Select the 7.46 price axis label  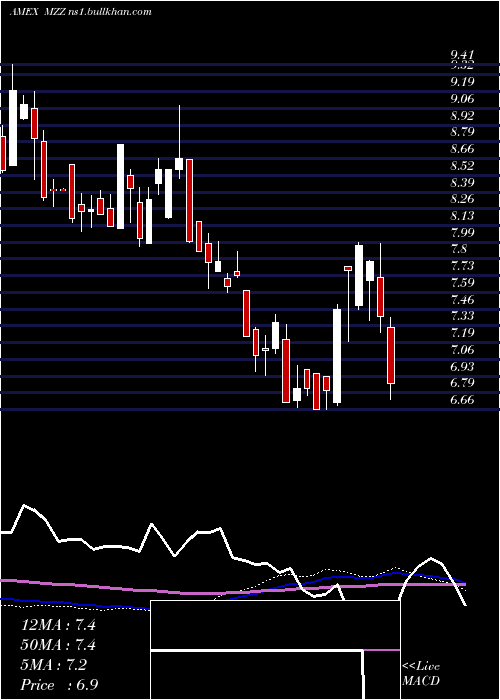click(462, 300)
